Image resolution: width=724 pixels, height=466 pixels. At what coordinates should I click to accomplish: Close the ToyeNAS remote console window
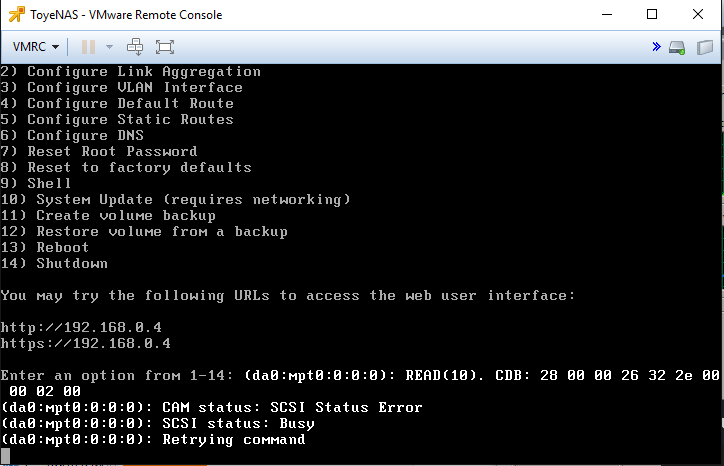click(x=698, y=15)
